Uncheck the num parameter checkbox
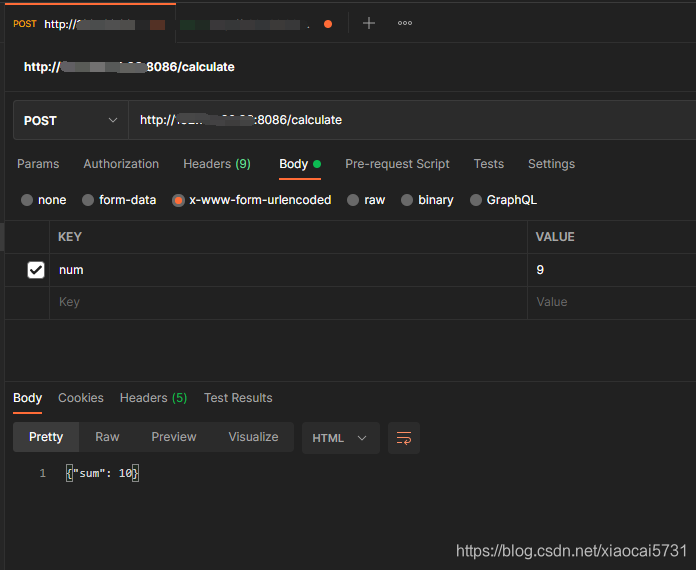Screen dimensions: 696x570 tap(36, 269)
